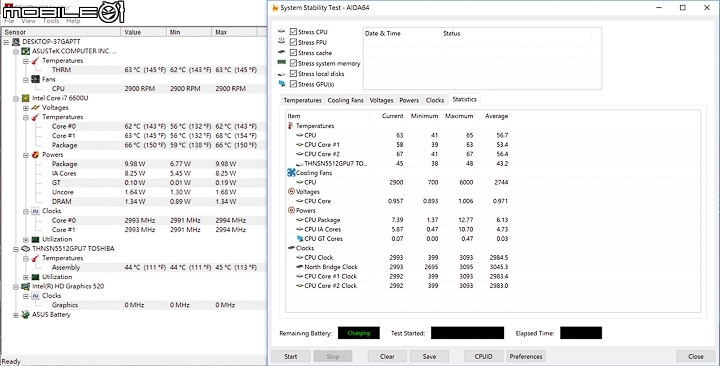Open the CPUID button
720x366 pixels.
click(483, 356)
